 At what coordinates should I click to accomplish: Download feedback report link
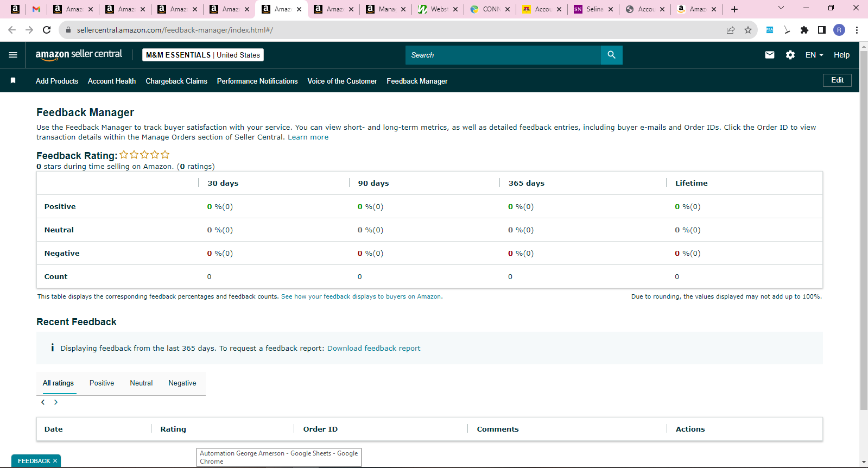pyautogui.click(x=373, y=349)
